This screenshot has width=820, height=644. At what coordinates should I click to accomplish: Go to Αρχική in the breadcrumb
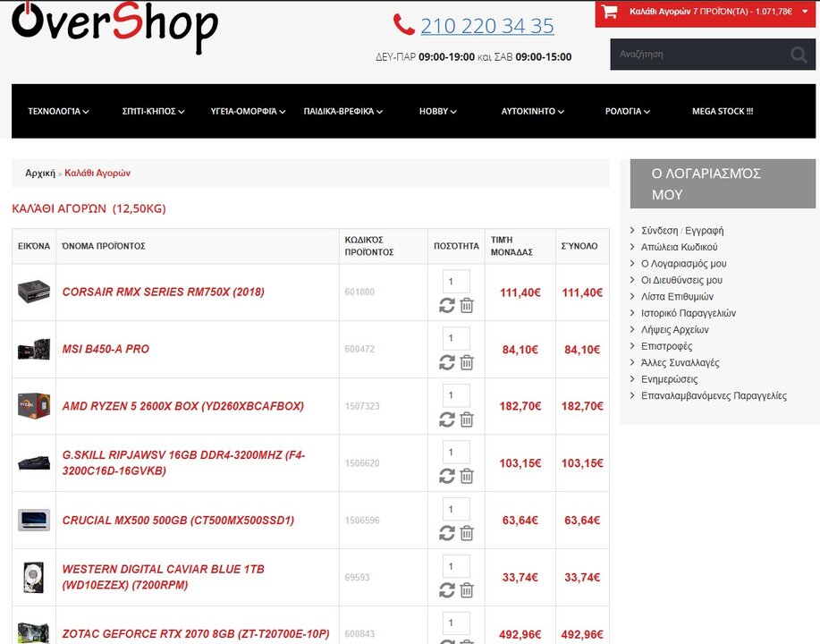coord(40,174)
